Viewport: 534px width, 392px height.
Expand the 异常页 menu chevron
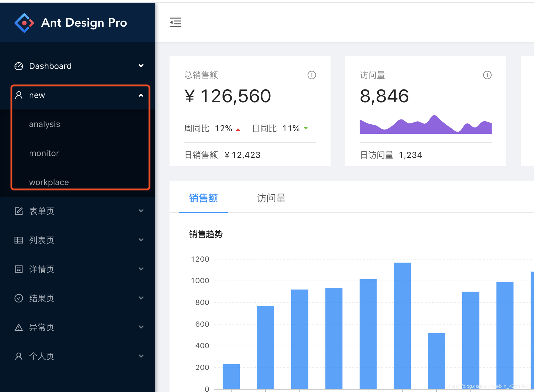tap(141, 327)
